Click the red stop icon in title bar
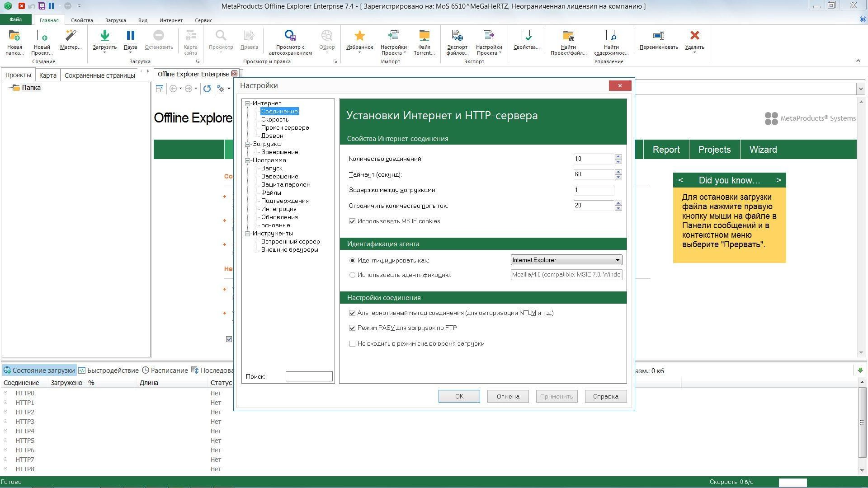This screenshot has height=488, width=868. [21, 6]
